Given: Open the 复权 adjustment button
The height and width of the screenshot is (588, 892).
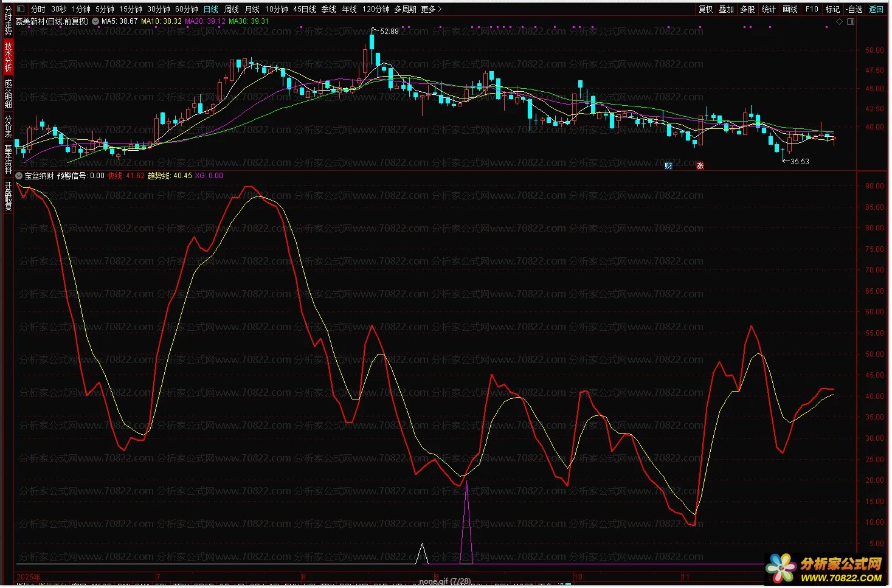Looking at the screenshot, I should [705, 9].
